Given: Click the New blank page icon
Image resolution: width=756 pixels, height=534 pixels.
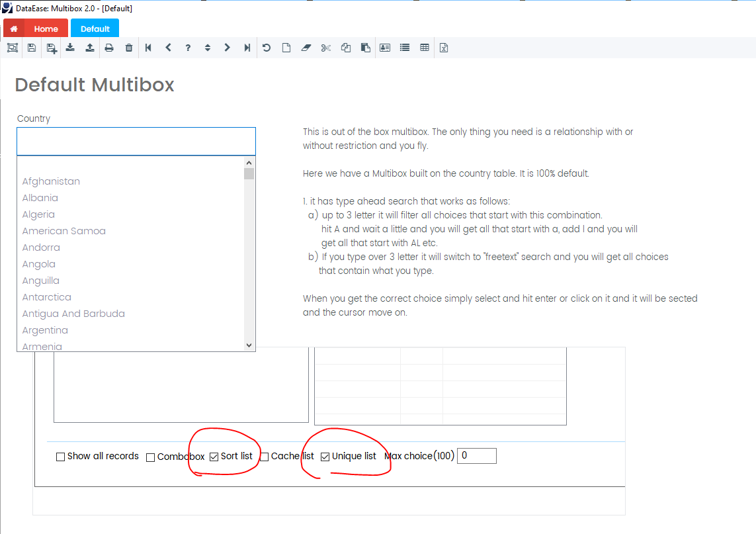Looking at the screenshot, I should coord(286,48).
